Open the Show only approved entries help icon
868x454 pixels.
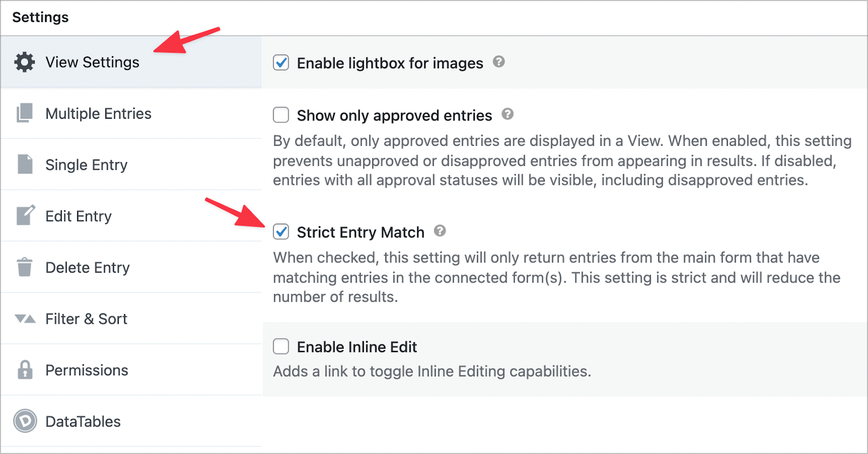point(507,114)
